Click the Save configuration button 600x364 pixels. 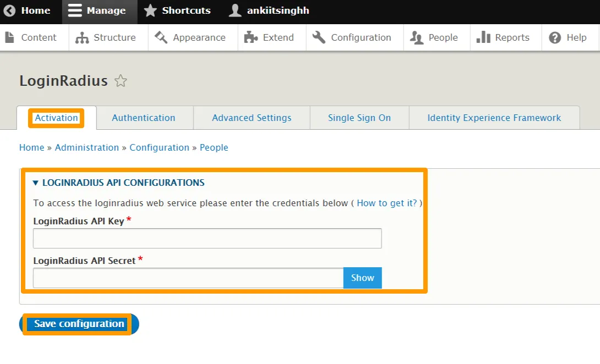click(x=79, y=324)
